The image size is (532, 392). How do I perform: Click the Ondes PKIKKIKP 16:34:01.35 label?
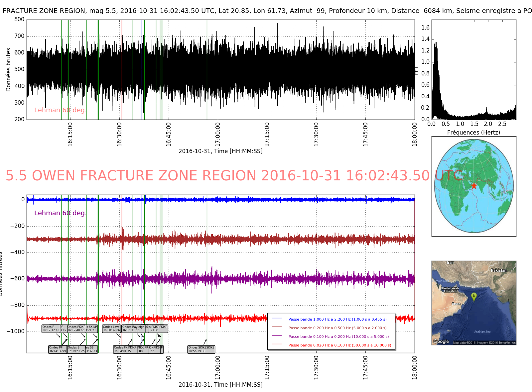[125, 349]
